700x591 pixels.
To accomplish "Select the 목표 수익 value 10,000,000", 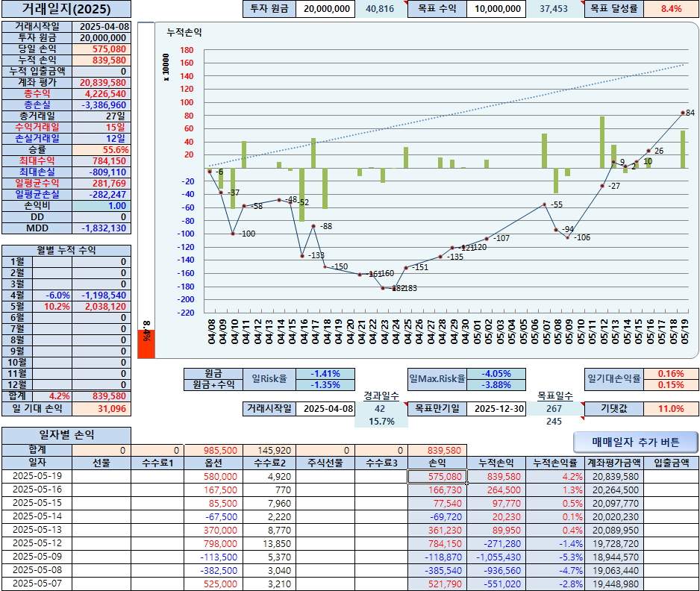I will 496,8.
